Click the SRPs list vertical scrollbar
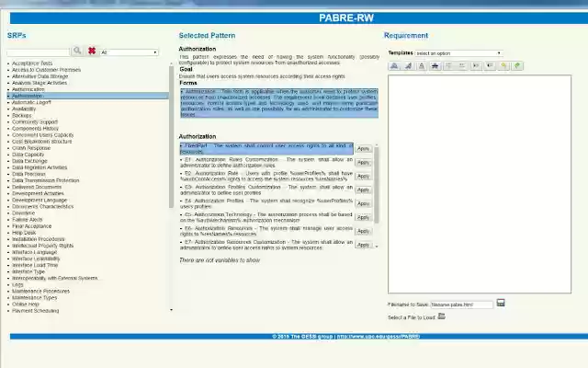This screenshot has height=368, width=588. point(172,137)
